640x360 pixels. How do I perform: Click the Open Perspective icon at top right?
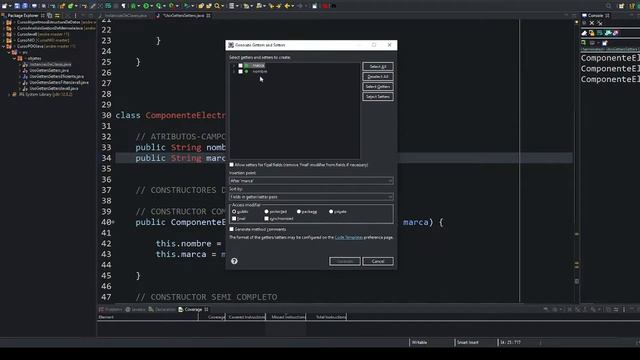(x=621, y=6)
